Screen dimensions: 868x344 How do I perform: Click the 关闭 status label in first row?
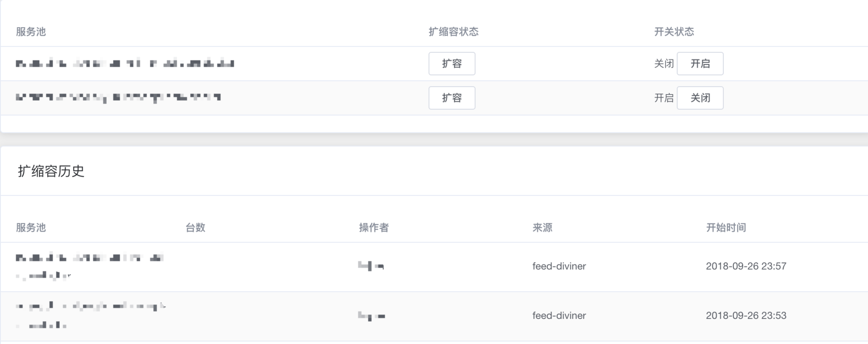tap(664, 64)
